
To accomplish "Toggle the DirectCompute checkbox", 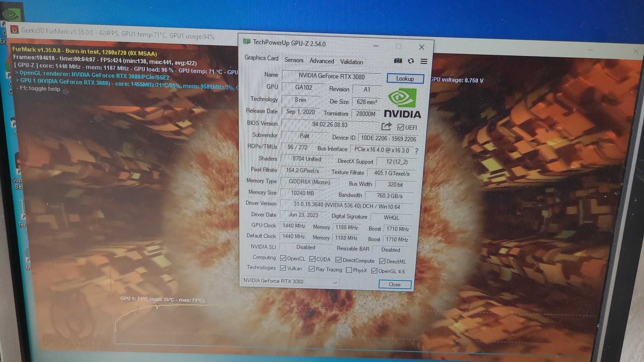I will (338, 260).
